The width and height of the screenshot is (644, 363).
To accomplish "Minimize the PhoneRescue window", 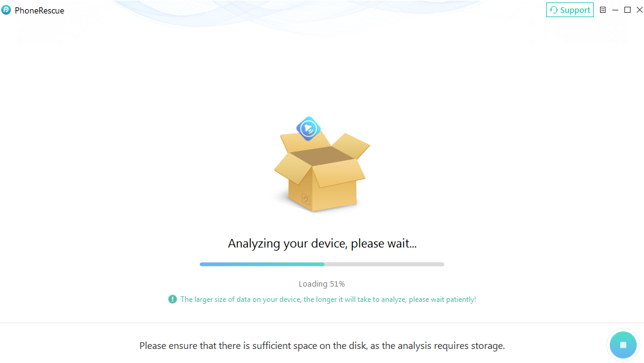I will point(615,10).
